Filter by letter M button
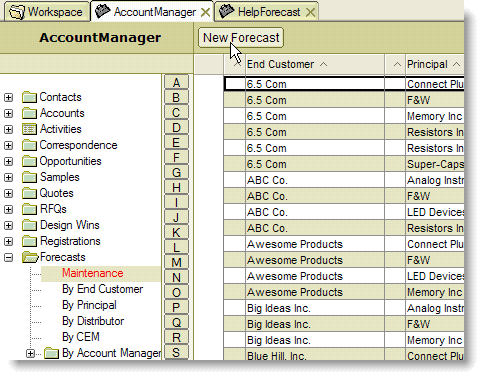The height and width of the screenshot is (376, 480). [176, 262]
